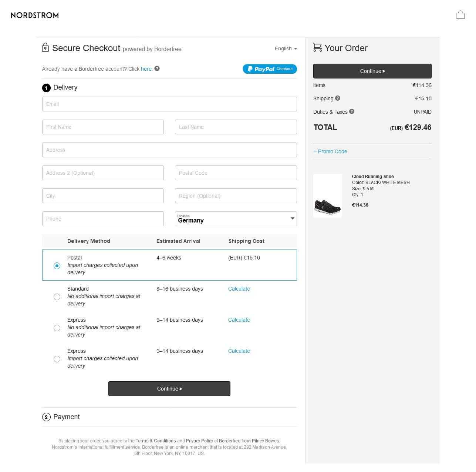
Task: Calculate shipping cost for Standard delivery
Action: point(239,289)
